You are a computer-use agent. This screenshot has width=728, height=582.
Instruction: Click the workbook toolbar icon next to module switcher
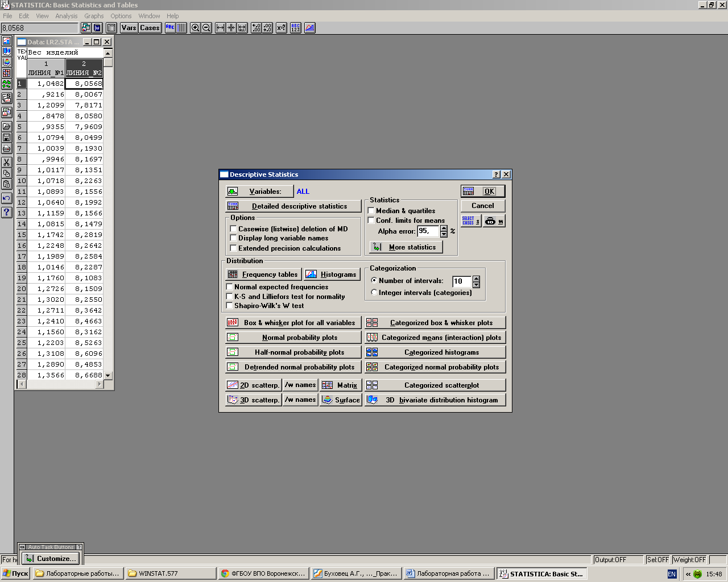(x=97, y=28)
